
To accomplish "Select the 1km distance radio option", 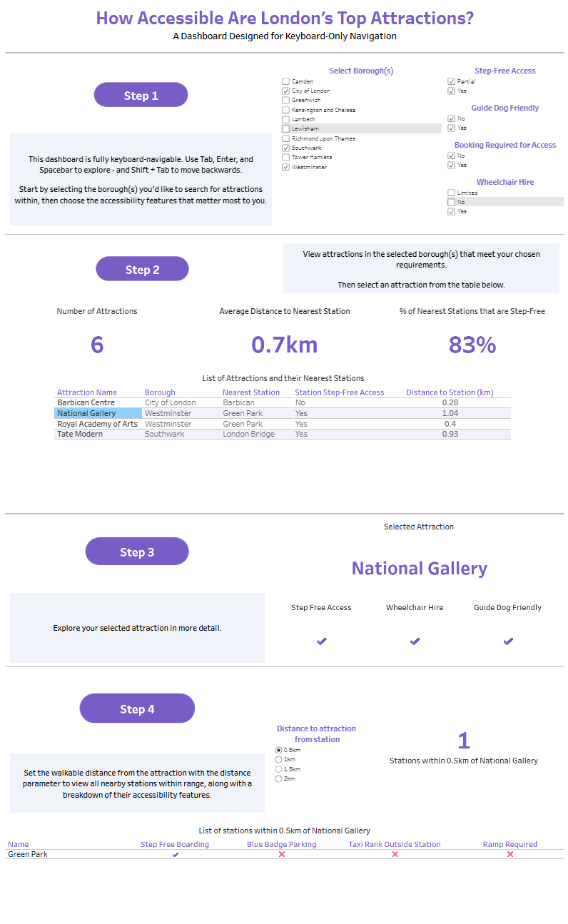I will [x=278, y=760].
